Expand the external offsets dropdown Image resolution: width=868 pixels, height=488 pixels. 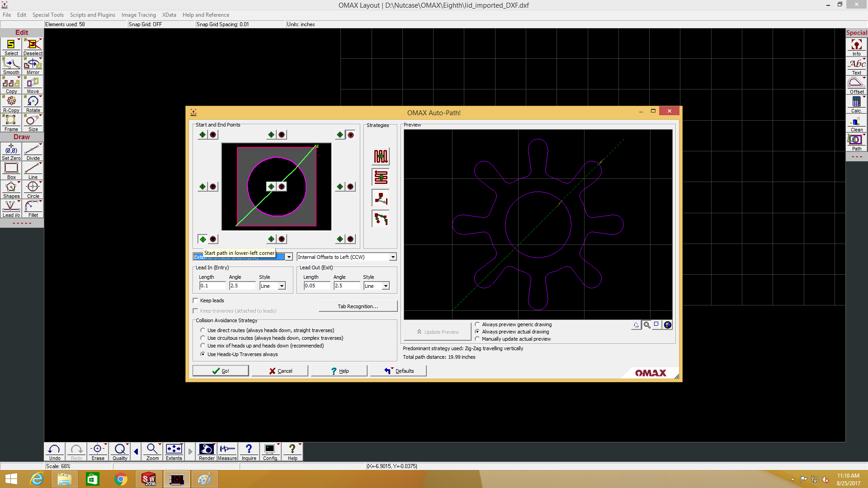[289, 257]
